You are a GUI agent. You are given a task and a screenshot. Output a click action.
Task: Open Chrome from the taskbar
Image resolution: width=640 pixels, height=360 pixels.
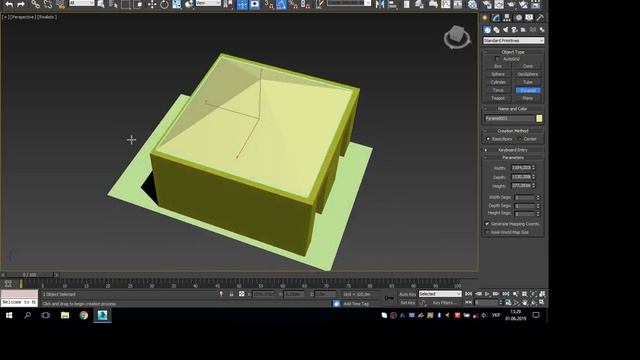pos(84,315)
